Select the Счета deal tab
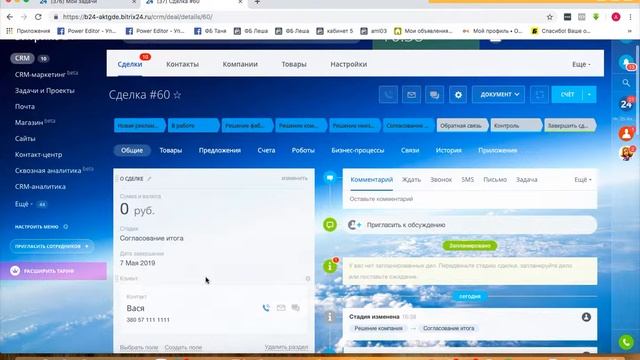Image resolution: width=640 pixels, height=360 pixels. click(x=266, y=150)
